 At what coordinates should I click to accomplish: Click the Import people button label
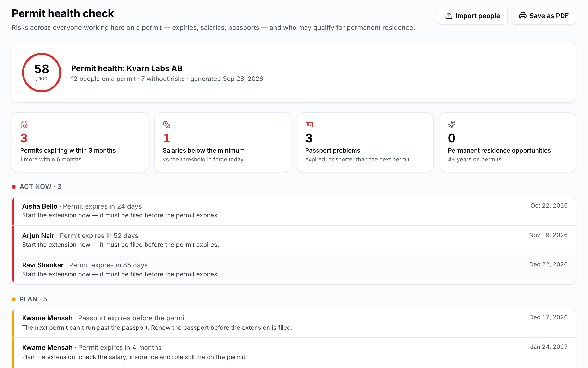[x=478, y=16]
